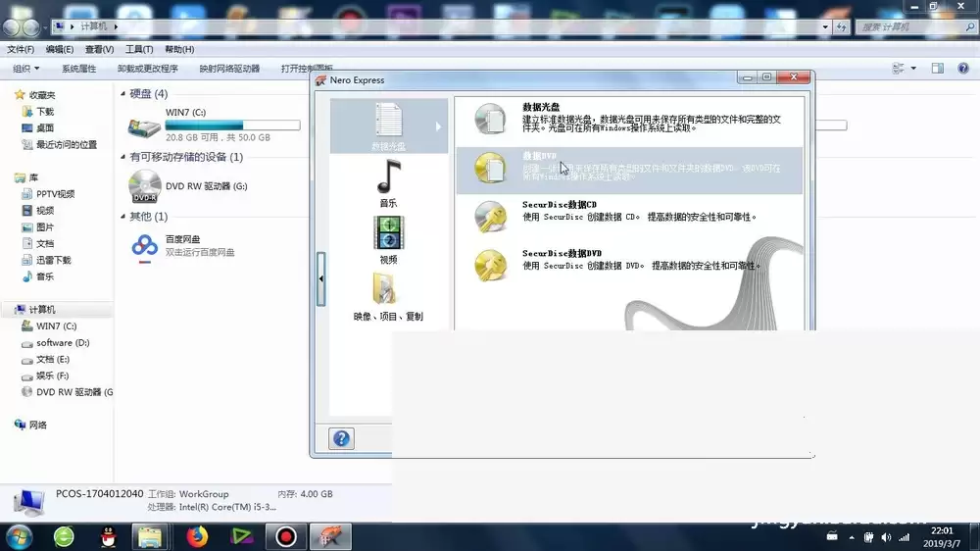Go back with Explorer back arrow

(x=11, y=26)
